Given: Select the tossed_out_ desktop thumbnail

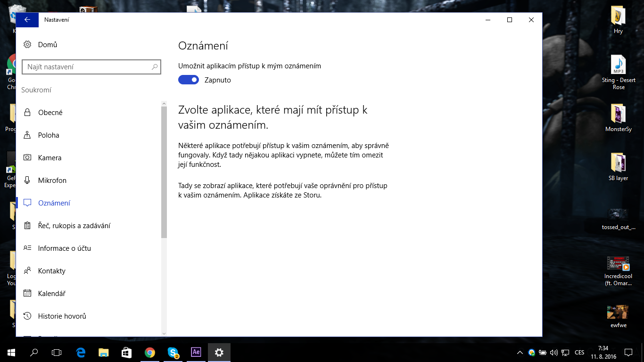Looking at the screenshot, I should pos(618,219).
